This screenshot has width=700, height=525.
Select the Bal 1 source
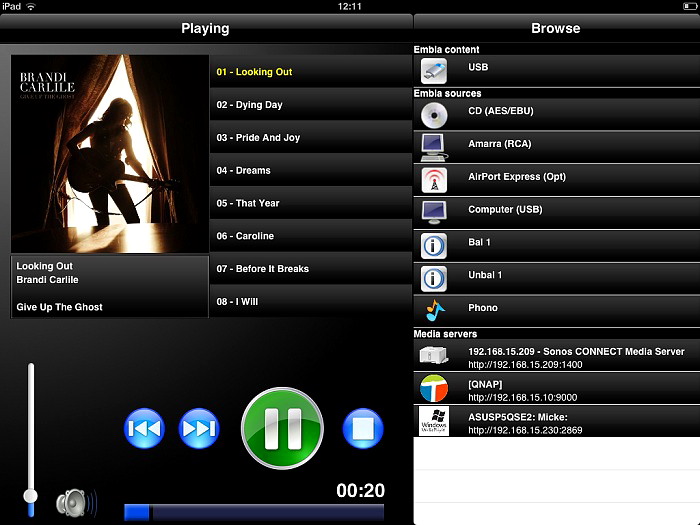557,246
